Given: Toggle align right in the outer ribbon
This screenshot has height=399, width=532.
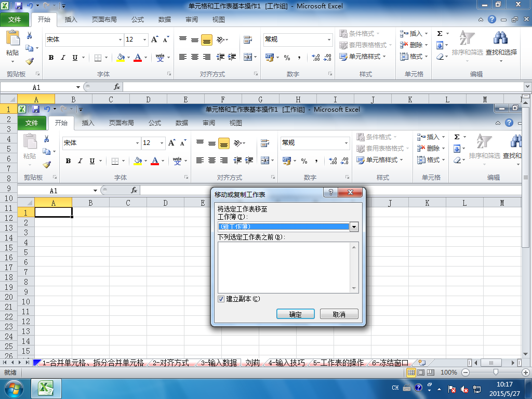Looking at the screenshot, I should pyautogui.click(x=207, y=57).
